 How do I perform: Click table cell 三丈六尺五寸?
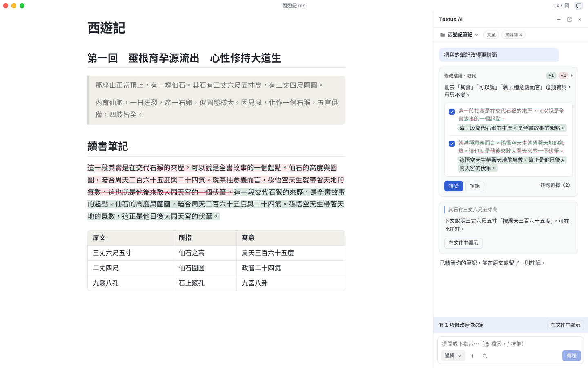131,253
